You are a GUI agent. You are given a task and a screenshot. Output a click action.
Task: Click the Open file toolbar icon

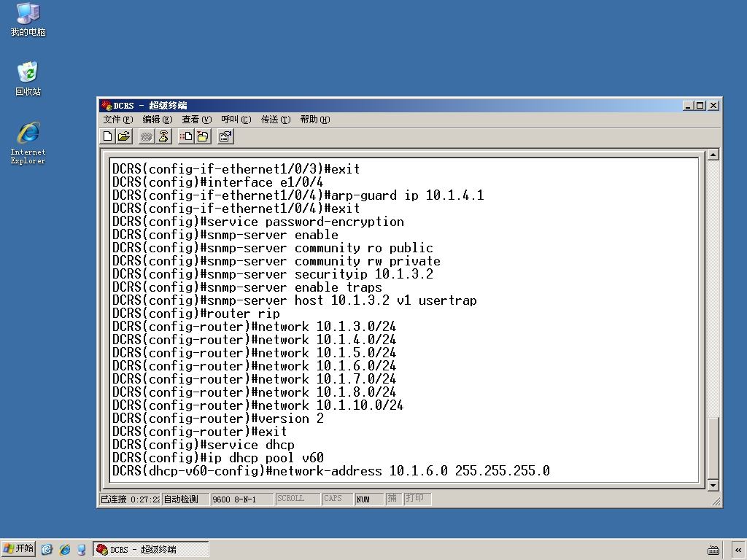click(x=124, y=136)
